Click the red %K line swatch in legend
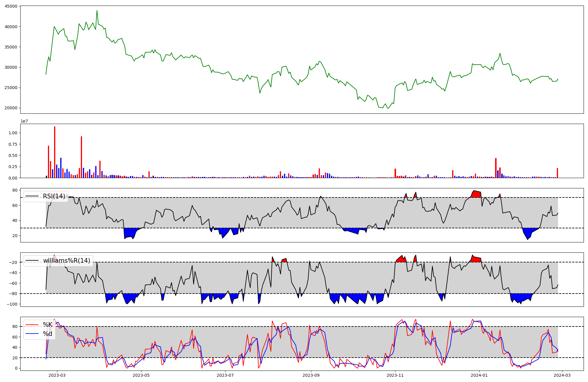The image size is (588, 382). click(32, 325)
